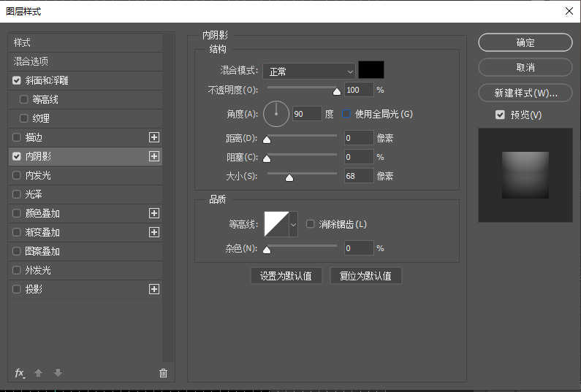Screen dimensions: 581x392
Task: Enable the 光泽 checkbox
Action: (x=17, y=194)
